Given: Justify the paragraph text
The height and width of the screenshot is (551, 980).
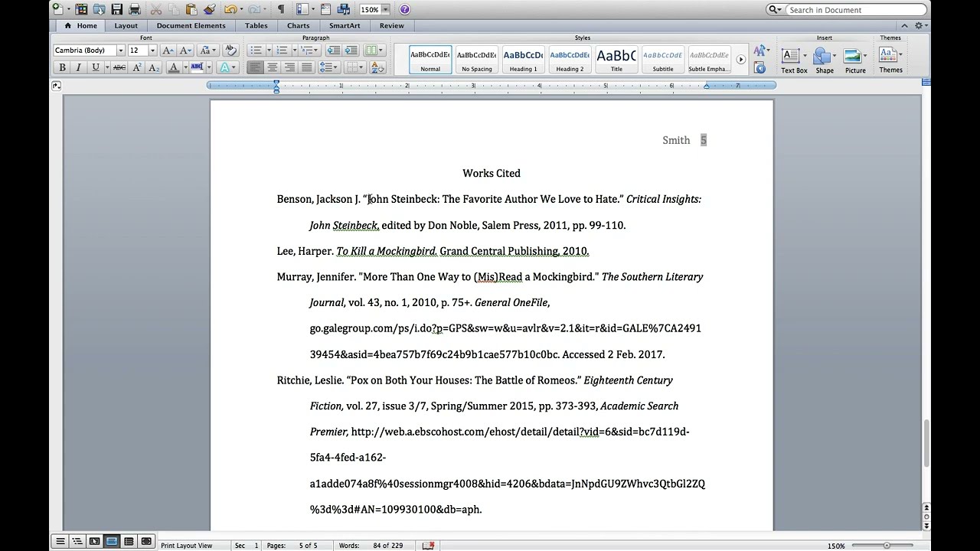Looking at the screenshot, I should (306, 67).
